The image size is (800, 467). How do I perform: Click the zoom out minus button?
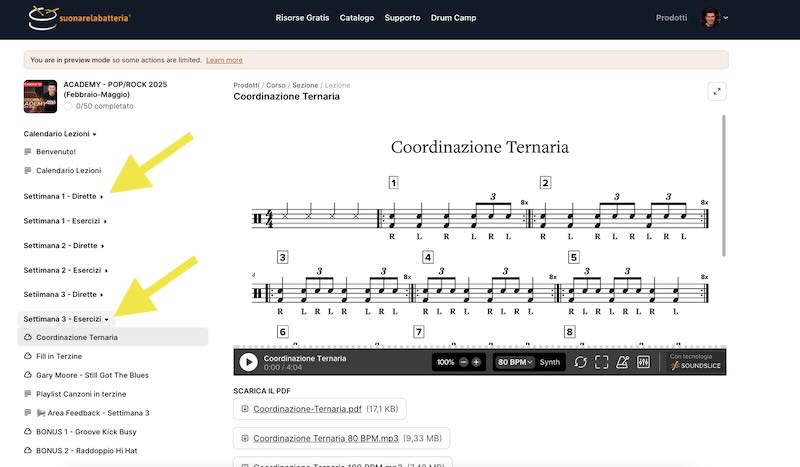pyautogui.click(x=463, y=362)
